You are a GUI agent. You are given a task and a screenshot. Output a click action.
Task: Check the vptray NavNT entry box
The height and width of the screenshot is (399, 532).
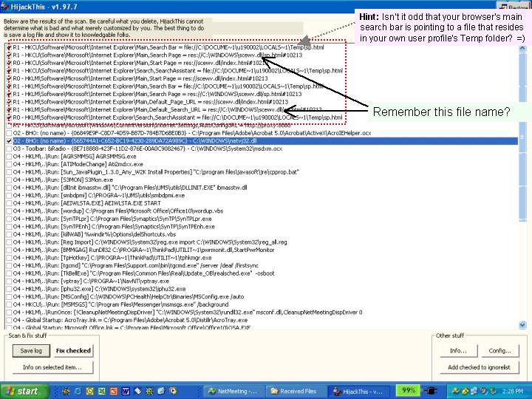9,282
